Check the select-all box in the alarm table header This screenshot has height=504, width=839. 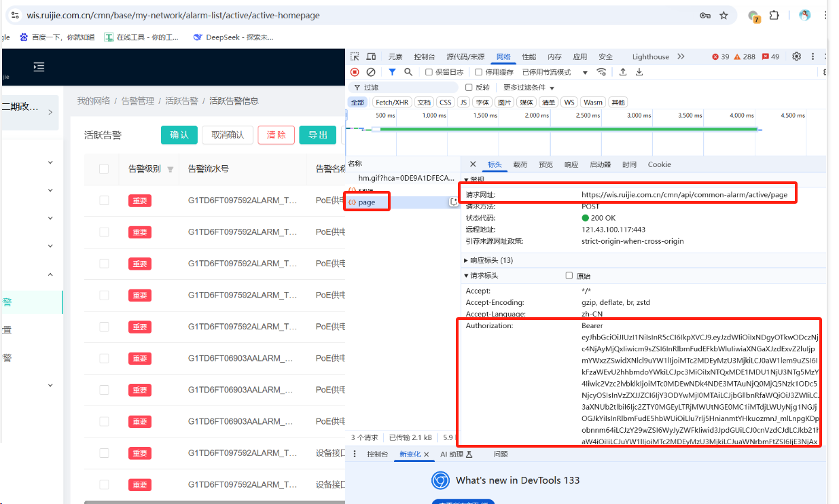tap(104, 169)
